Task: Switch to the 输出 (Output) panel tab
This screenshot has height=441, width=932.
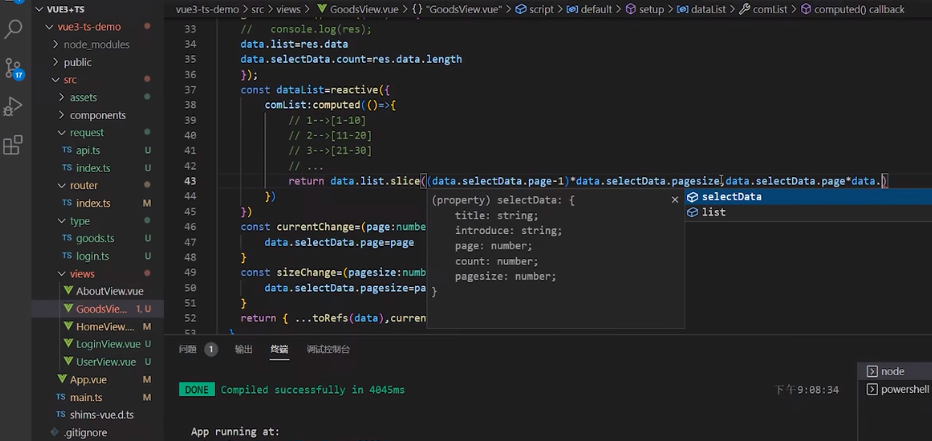Action: click(x=244, y=349)
